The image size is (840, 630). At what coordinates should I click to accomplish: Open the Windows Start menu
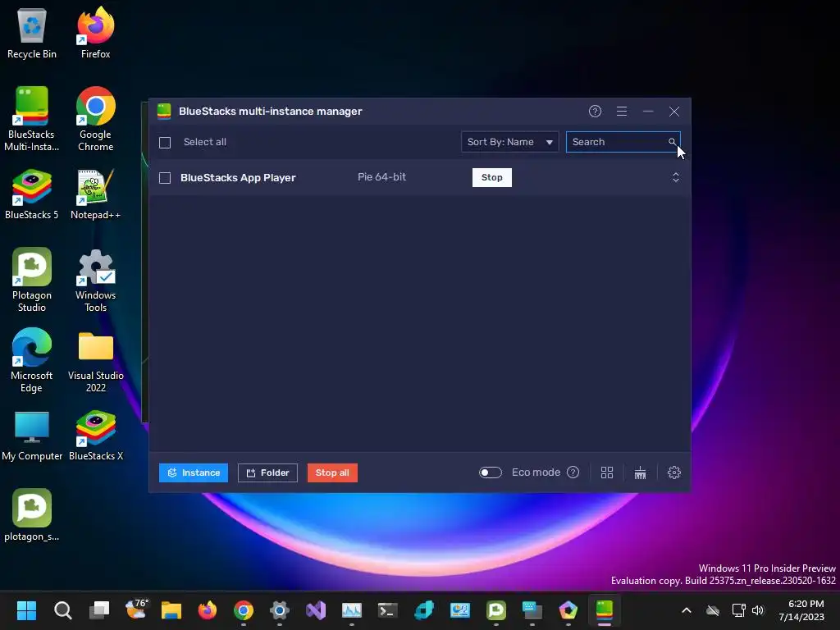(26, 610)
